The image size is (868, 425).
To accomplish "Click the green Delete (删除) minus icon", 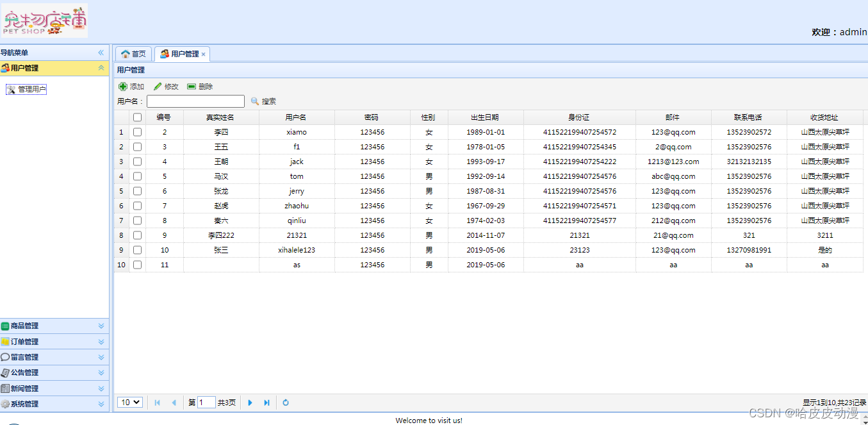I will click(192, 87).
